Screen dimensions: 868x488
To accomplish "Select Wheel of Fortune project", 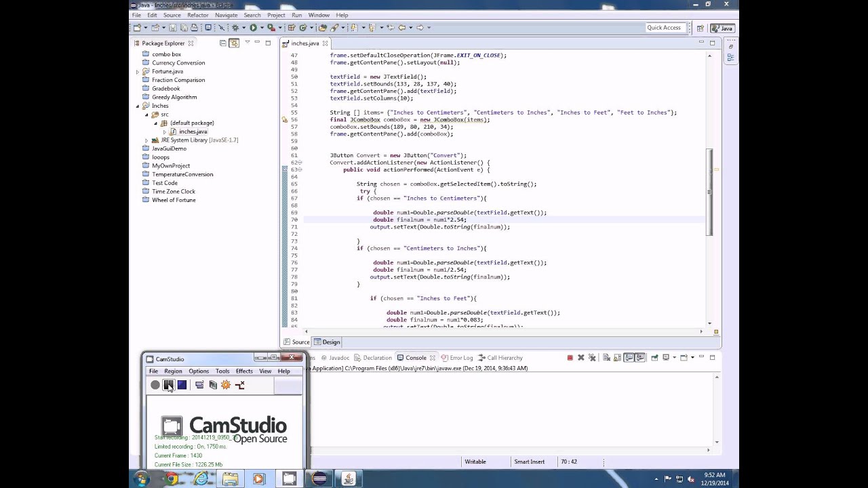I will tap(174, 200).
